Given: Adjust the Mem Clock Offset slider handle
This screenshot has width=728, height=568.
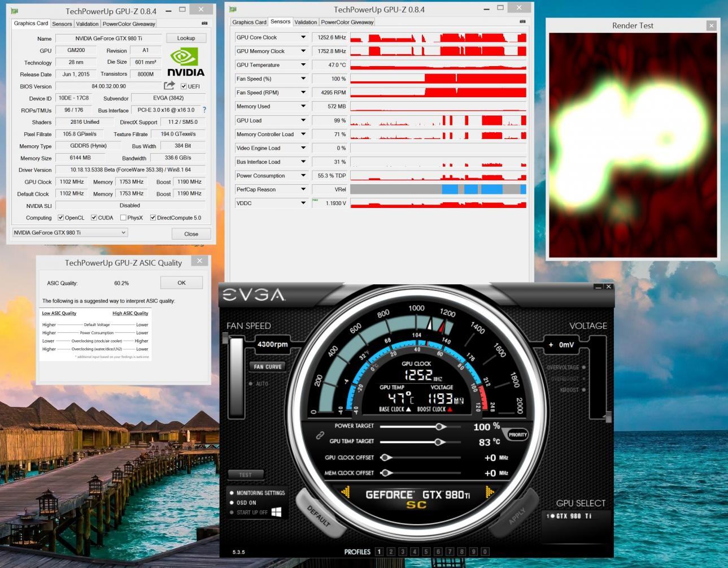Looking at the screenshot, I should (x=385, y=472).
